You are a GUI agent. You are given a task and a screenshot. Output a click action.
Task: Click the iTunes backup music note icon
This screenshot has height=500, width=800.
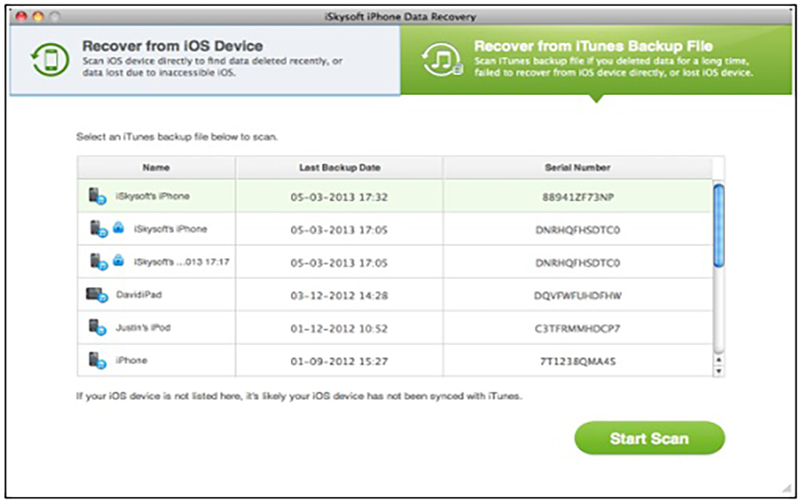click(x=442, y=60)
